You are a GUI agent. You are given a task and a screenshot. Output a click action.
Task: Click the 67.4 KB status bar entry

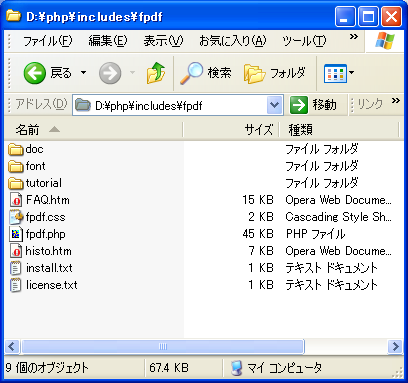tap(169, 368)
